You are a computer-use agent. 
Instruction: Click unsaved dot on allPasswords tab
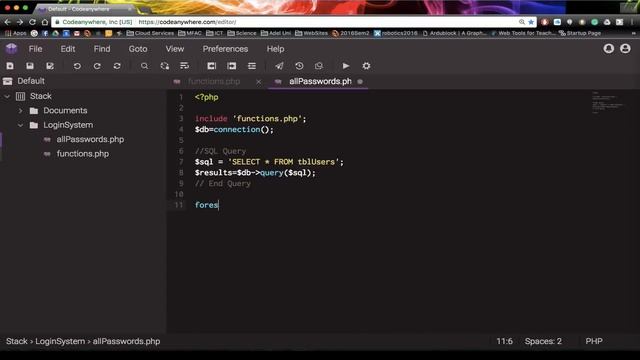(360, 82)
